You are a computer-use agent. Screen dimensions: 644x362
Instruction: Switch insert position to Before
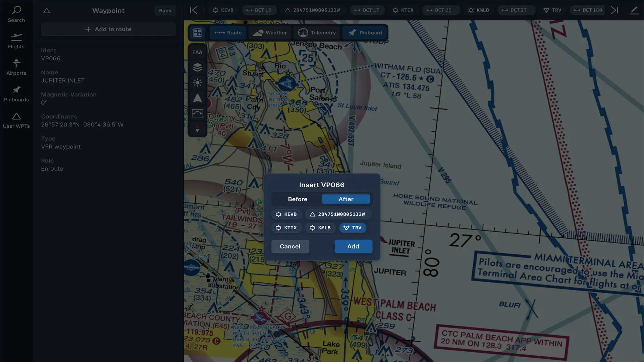coord(297,199)
